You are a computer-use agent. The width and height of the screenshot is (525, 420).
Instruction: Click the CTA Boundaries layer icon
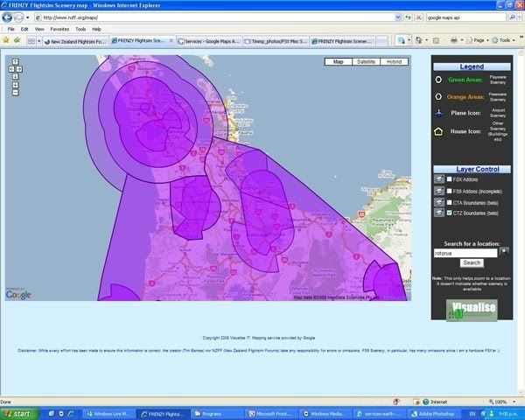(439, 201)
